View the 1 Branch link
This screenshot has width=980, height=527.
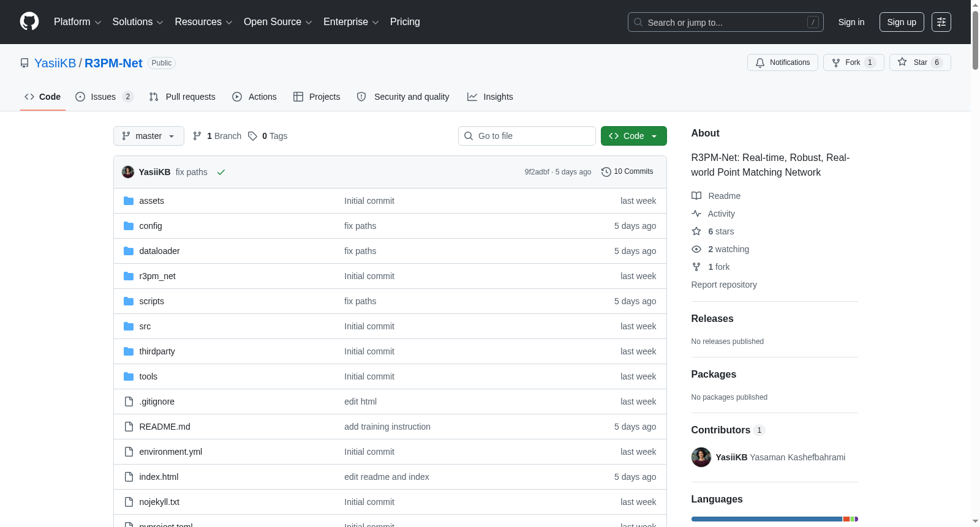tap(217, 136)
